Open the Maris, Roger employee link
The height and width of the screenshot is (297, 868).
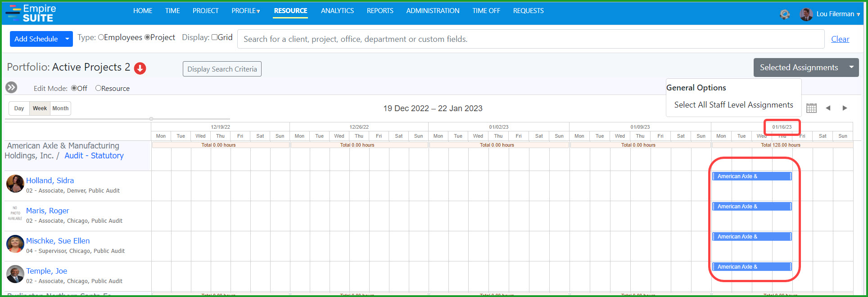click(48, 211)
